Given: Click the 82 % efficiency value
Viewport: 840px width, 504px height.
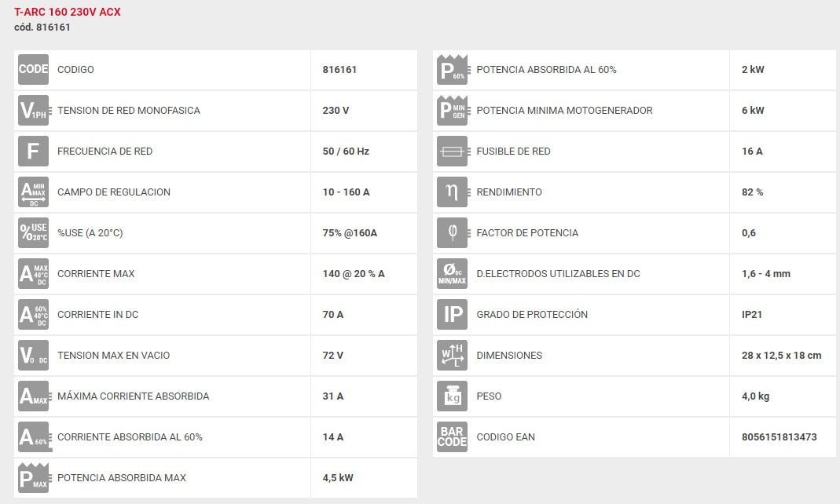Looking at the screenshot, I should click(752, 192).
